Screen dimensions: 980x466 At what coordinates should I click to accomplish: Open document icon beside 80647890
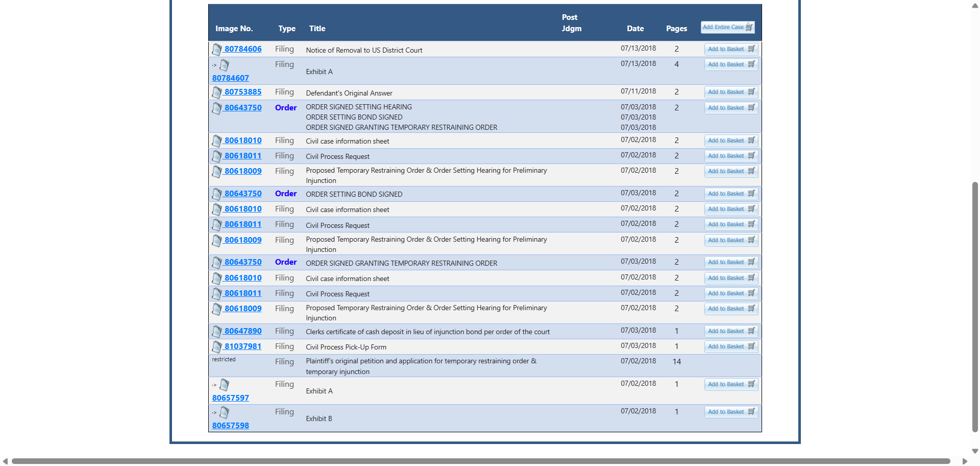click(x=217, y=332)
